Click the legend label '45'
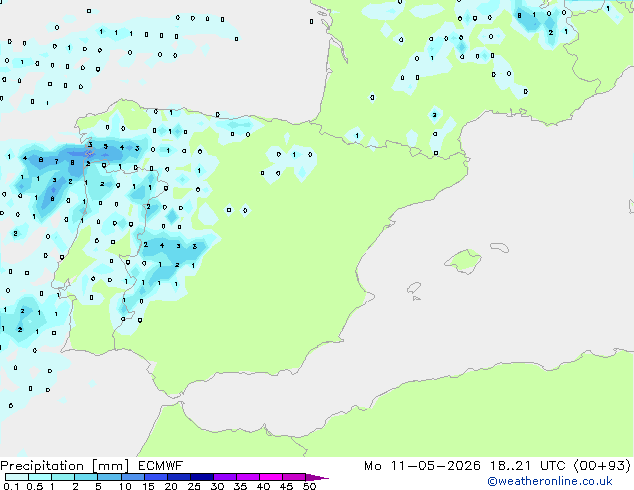This screenshot has width=634, height=490. (286, 486)
